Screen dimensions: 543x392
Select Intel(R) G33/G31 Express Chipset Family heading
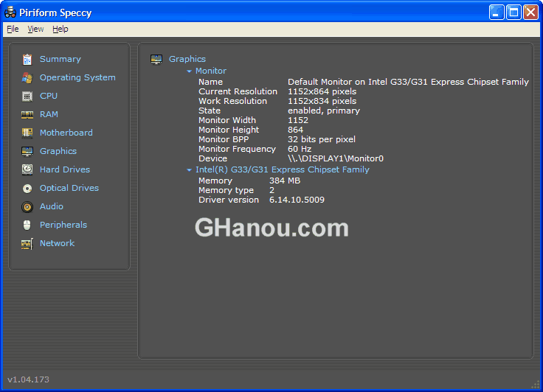coord(283,169)
